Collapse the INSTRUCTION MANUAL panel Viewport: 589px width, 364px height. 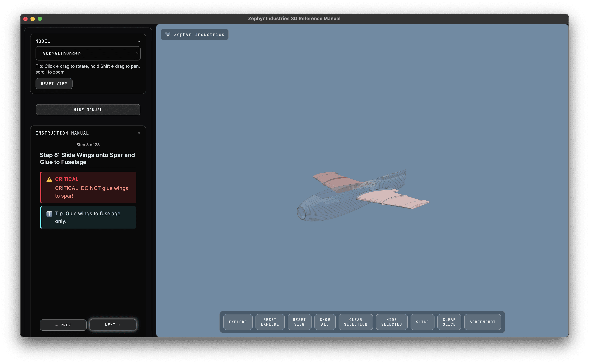point(139,133)
